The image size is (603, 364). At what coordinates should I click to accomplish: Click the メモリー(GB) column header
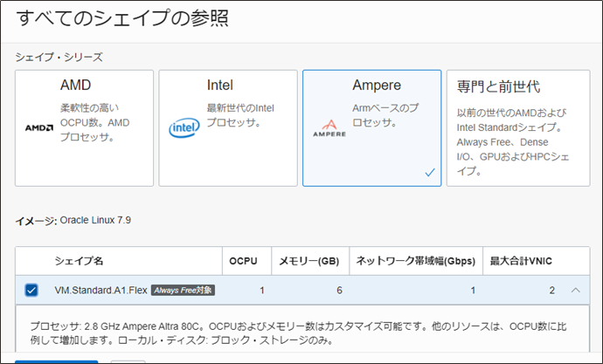(309, 260)
